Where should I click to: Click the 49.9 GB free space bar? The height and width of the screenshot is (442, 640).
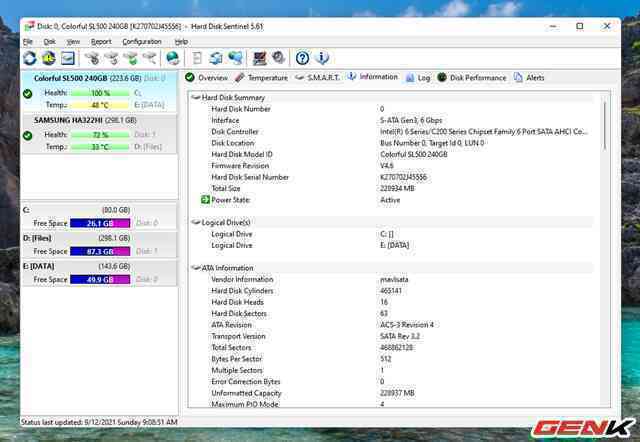[x=100, y=280]
